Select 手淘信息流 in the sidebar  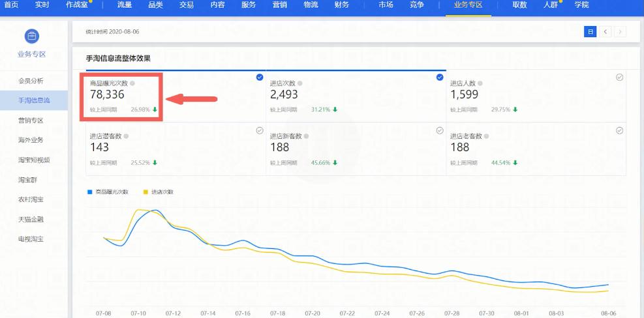coord(34,100)
